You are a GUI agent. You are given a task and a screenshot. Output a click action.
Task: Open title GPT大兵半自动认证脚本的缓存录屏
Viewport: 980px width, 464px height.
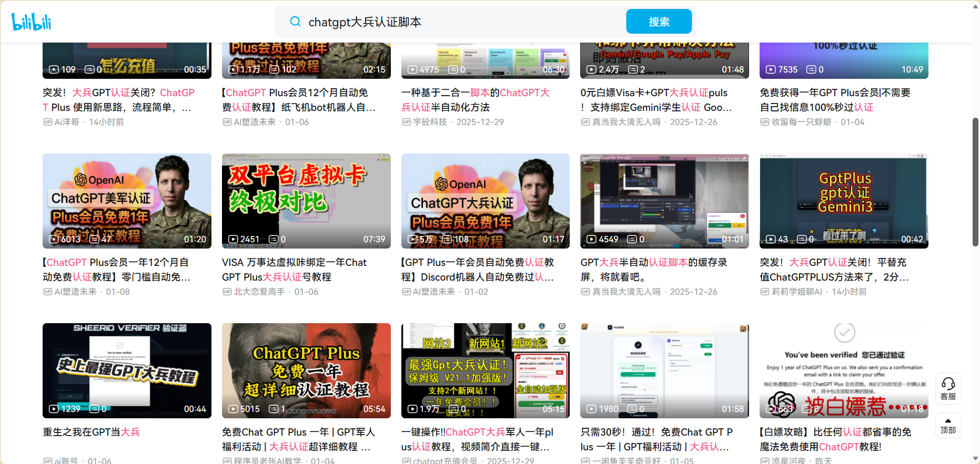654,270
